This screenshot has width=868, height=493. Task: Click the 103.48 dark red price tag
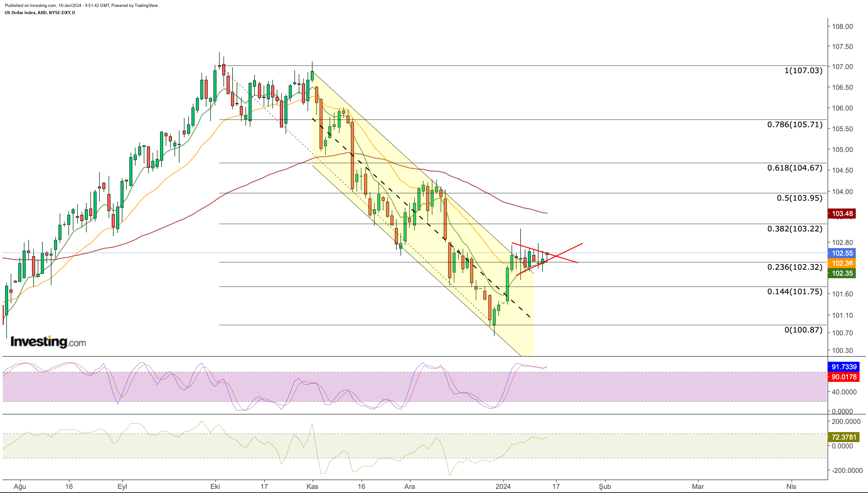(x=842, y=214)
